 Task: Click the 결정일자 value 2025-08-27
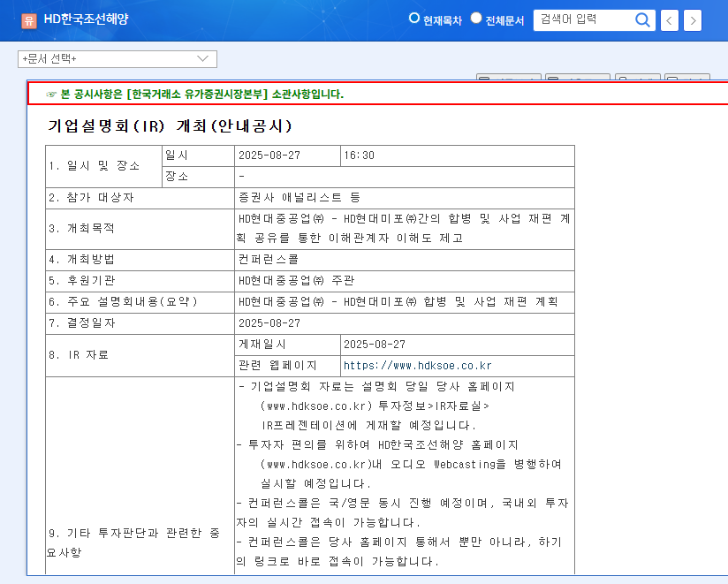coord(269,323)
